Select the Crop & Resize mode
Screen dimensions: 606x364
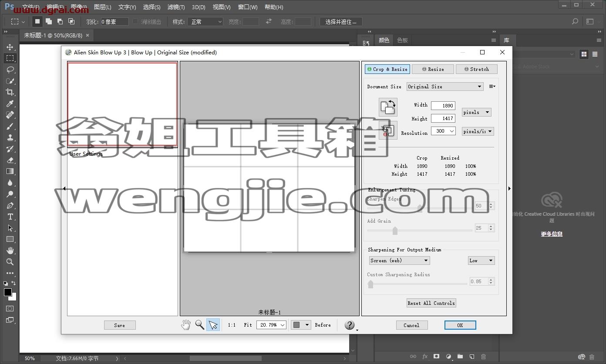tap(387, 69)
